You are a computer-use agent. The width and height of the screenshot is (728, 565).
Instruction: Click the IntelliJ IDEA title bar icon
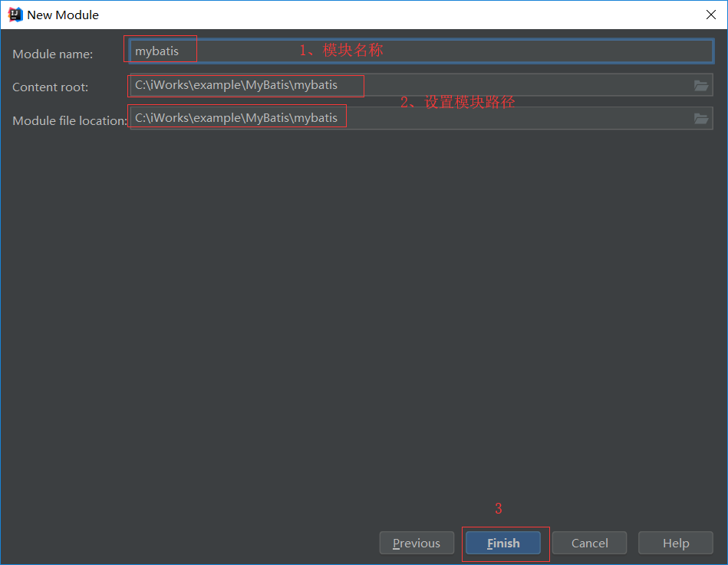(15, 15)
